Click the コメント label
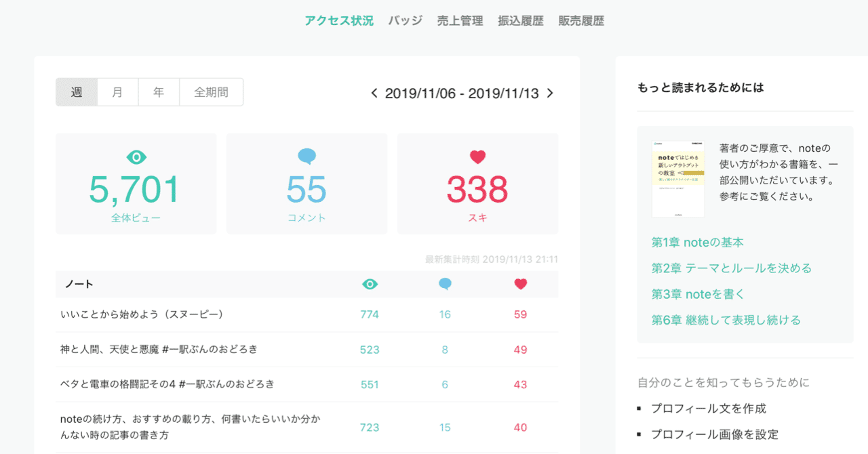Viewport: 868px width, 454px height. 307,218
